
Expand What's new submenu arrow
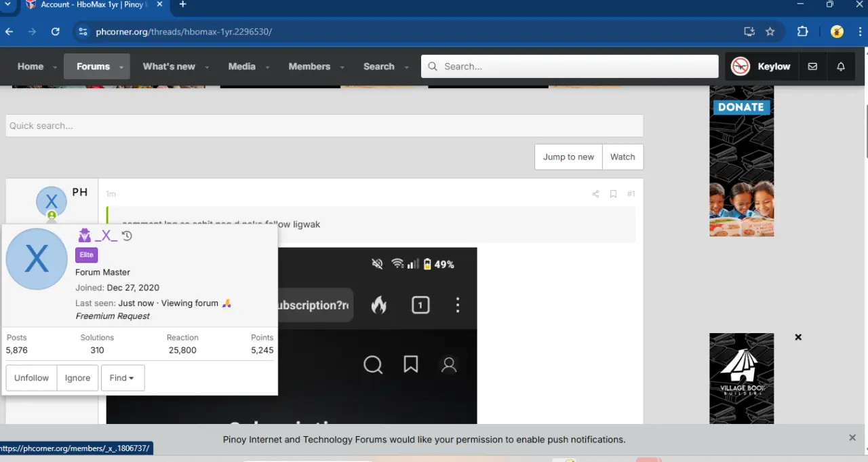point(207,67)
